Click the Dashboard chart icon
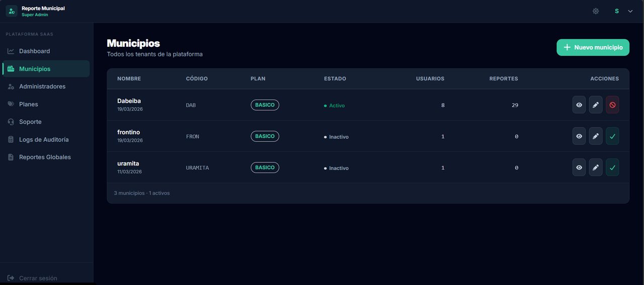644x285 pixels. click(11, 51)
